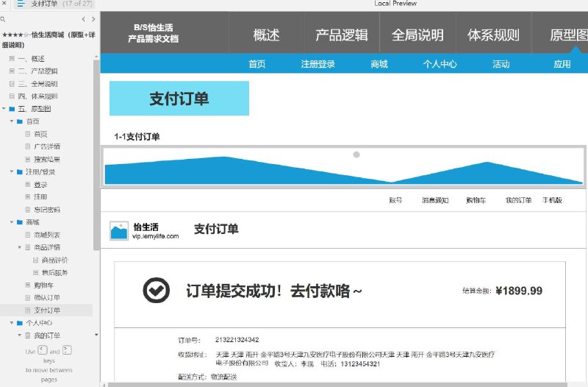Open the 售后服务 page in the tree

(x=54, y=272)
